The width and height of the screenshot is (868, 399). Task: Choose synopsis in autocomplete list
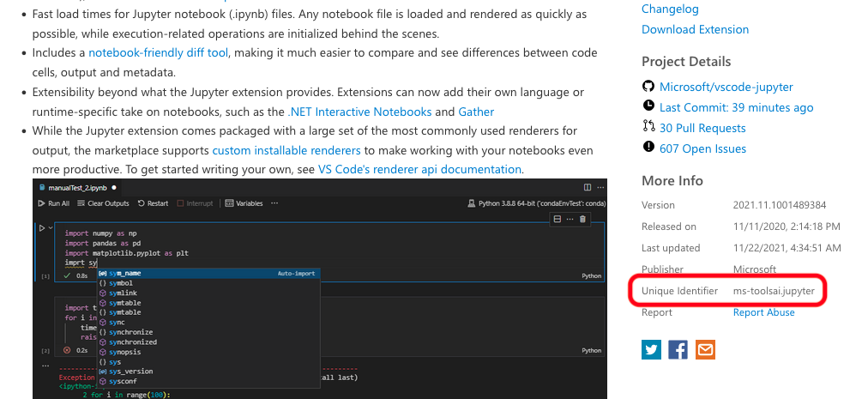click(x=208, y=353)
